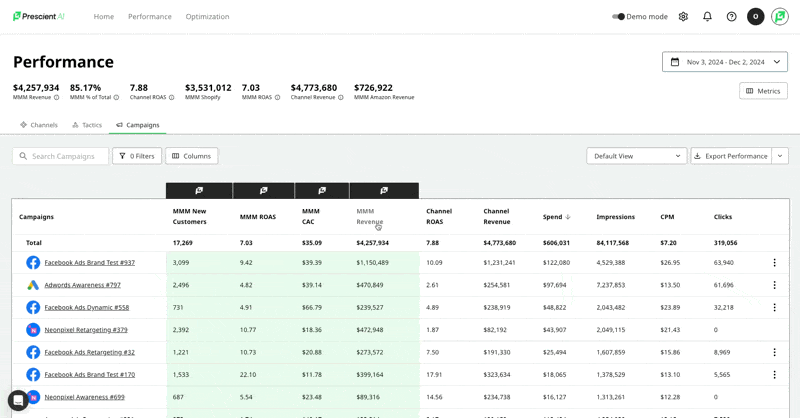The width and height of the screenshot is (800, 418).
Task: Open the settings gear icon
Action: (x=683, y=17)
